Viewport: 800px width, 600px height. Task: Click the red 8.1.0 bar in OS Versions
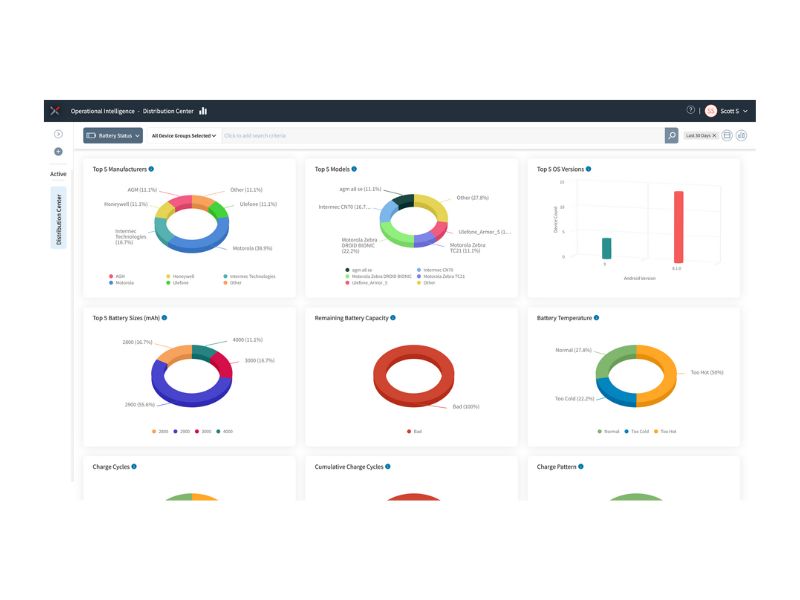coord(679,227)
